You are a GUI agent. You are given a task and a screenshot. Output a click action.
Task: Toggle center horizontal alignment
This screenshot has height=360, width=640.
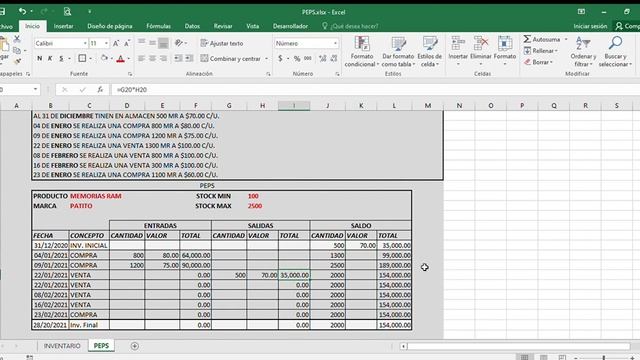point(152,58)
